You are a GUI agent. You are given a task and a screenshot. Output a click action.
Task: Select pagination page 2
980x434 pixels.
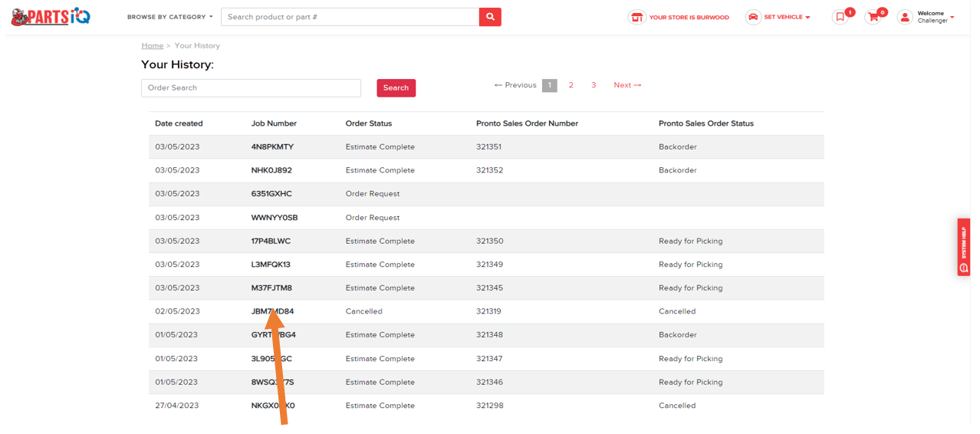tap(571, 85)
